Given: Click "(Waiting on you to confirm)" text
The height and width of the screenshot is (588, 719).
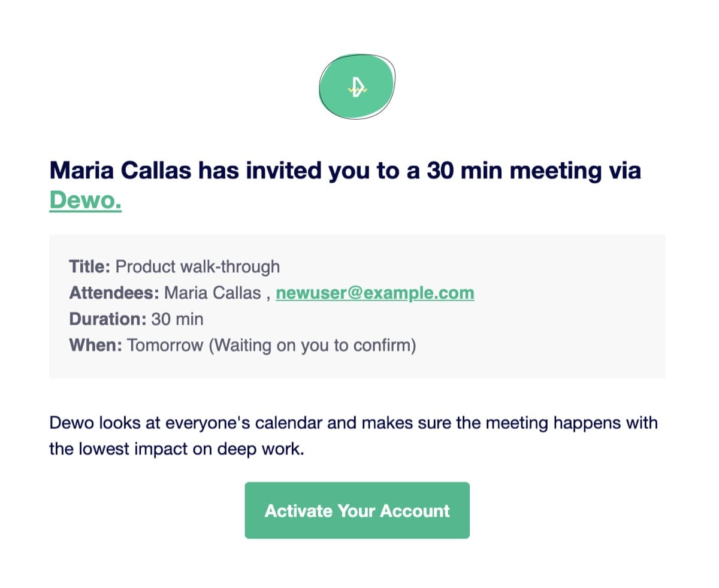Looking at the screenshot, I should [312, 345].
